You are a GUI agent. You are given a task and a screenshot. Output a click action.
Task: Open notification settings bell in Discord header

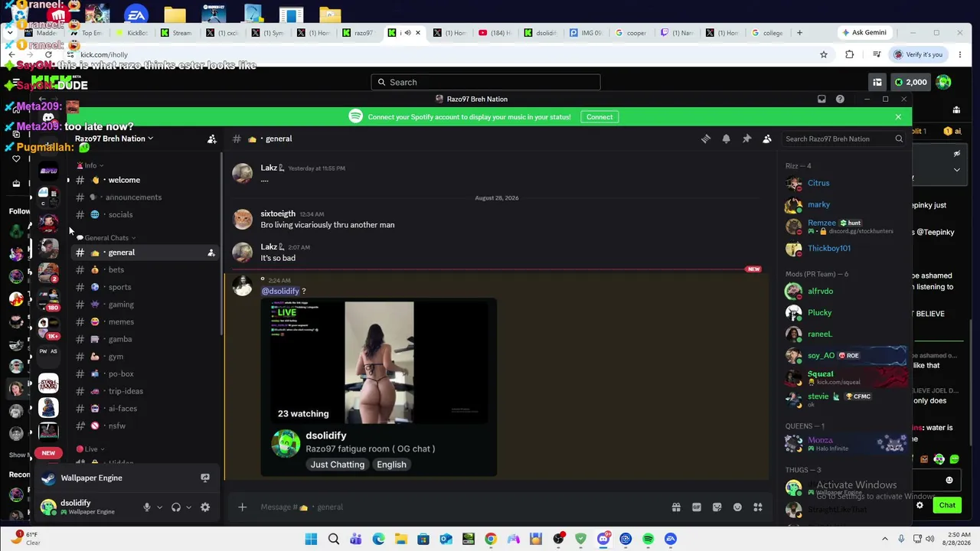click(726, 139)
